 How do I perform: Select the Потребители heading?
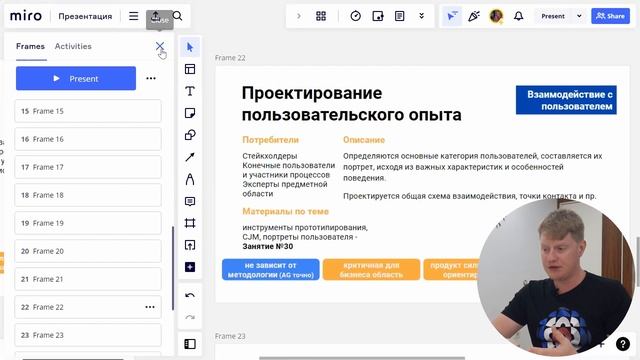271,140
